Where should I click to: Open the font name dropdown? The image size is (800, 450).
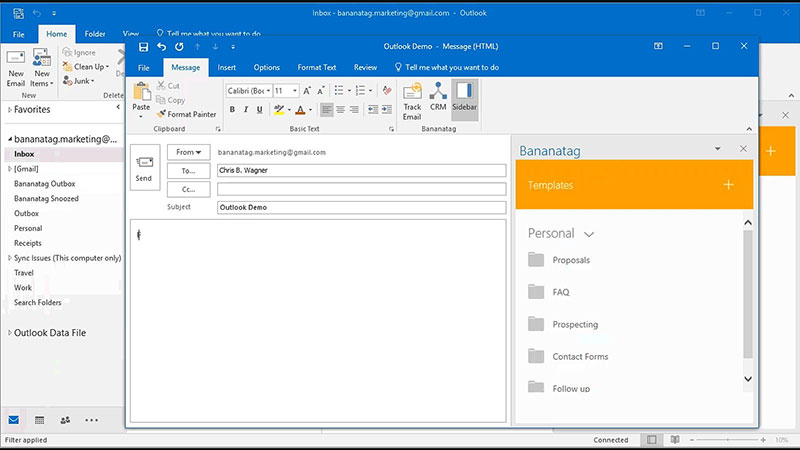pyautogui.click(x=268, y=91)
